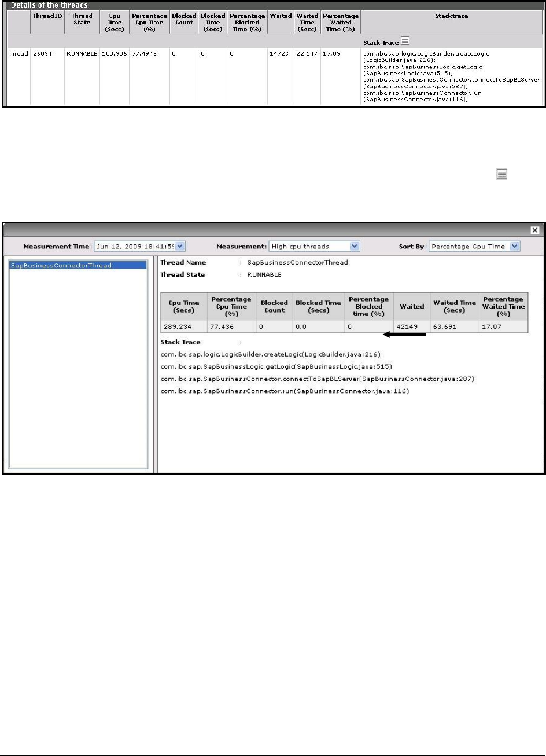Click the Waited count value 14723
Image resolution: width=546 pixels, height=756 pixels.
pos(278,53)
